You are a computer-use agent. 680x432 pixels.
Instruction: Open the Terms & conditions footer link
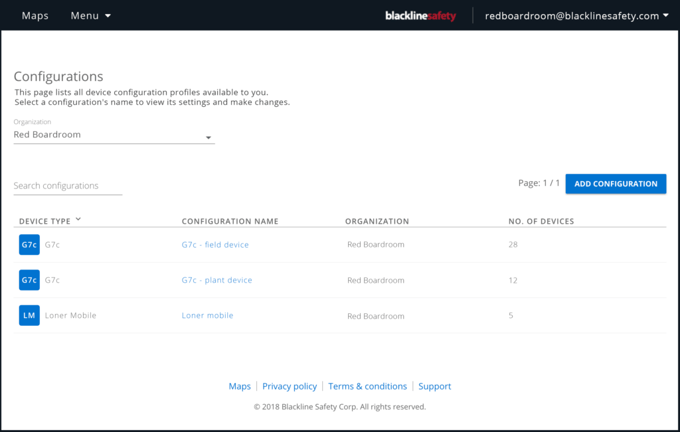click(x=368, y=386)
